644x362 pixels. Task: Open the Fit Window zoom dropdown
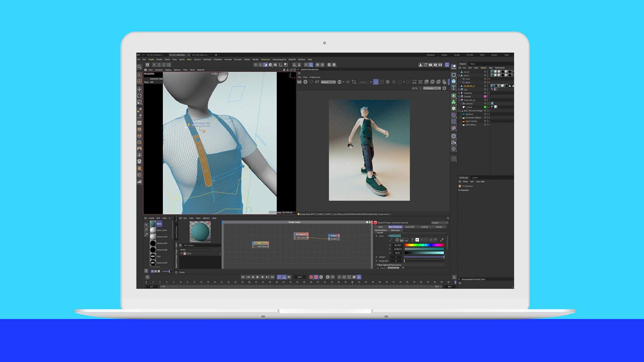(x=432, y=88)
